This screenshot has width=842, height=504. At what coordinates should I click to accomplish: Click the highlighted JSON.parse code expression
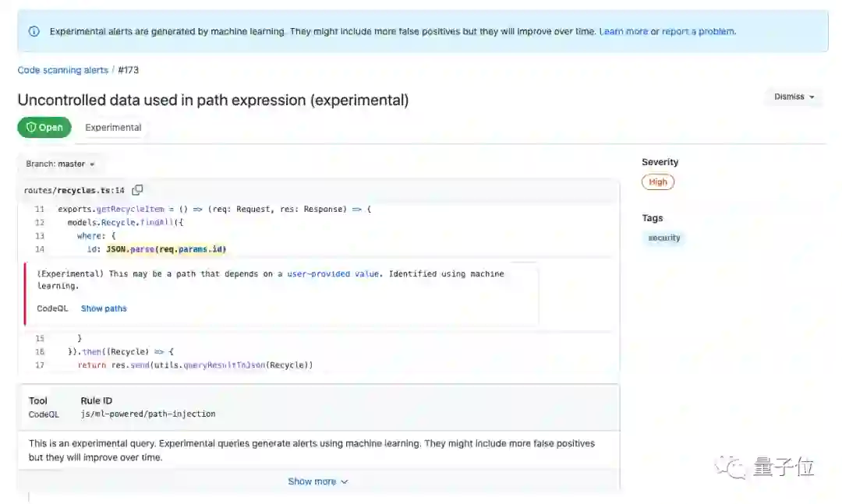click(x=166, y=249)
